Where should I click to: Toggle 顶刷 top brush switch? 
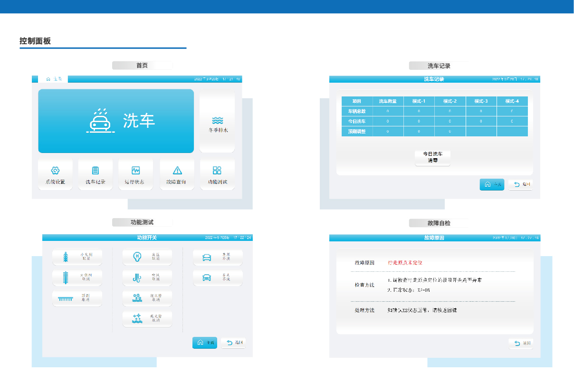(x=77, y=298)
